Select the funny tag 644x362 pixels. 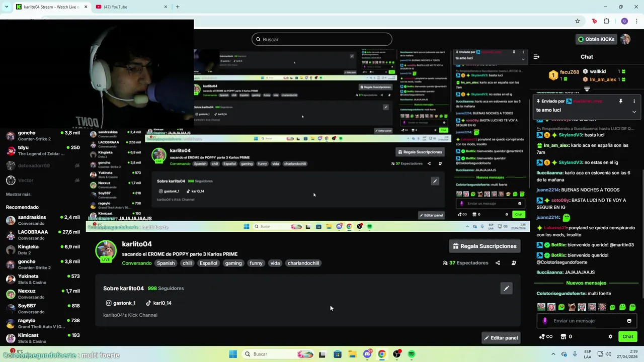(x=256, y=263)
